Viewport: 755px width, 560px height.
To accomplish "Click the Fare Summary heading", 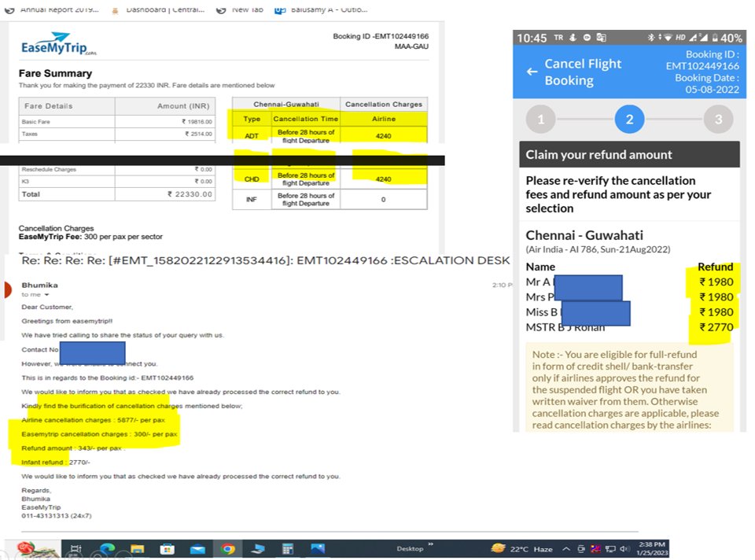I will [55, 73].
